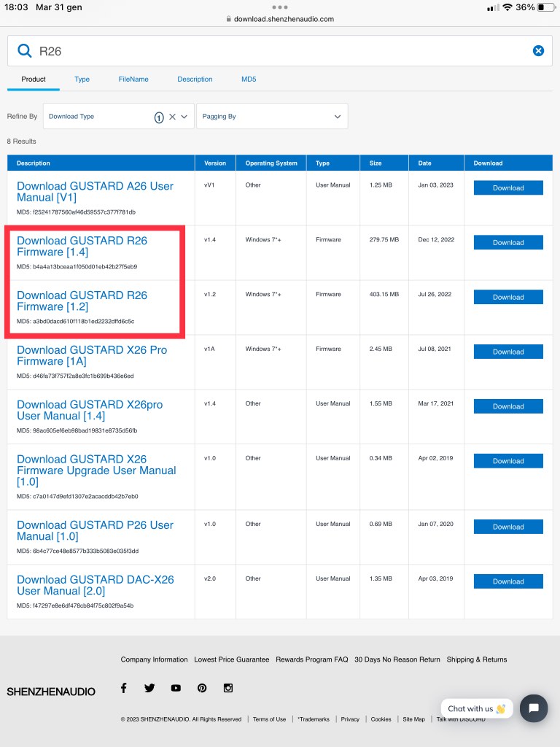This screenshot has height=747, width=560.
Task: Open GUSTARD X26pro User Manual link
Action: point(90,410)
